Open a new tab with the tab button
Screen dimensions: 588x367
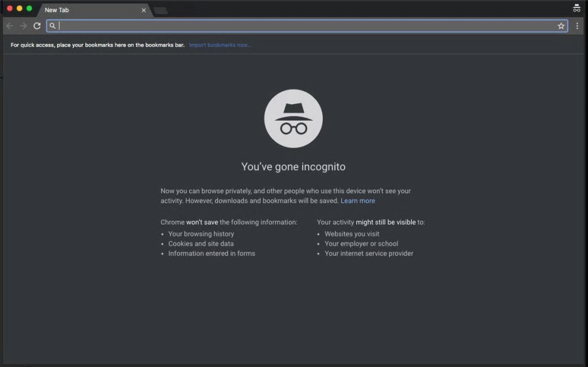[160, 10]
